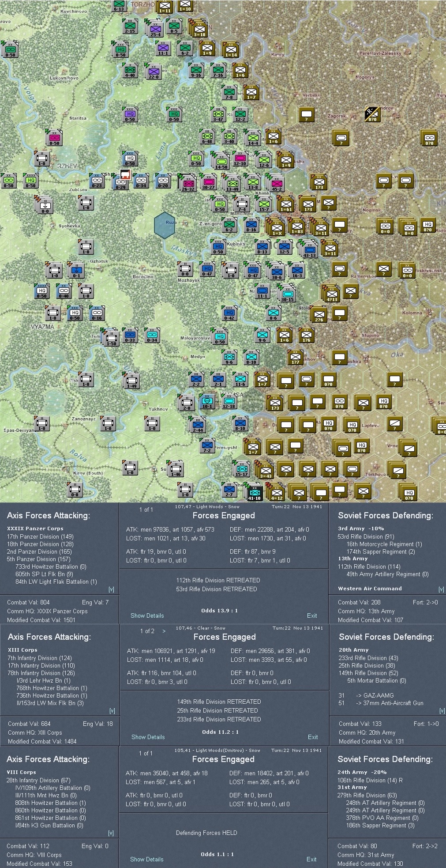Select the green 6-48 unit counter
446x868 pixels.
tap(207, 136)
